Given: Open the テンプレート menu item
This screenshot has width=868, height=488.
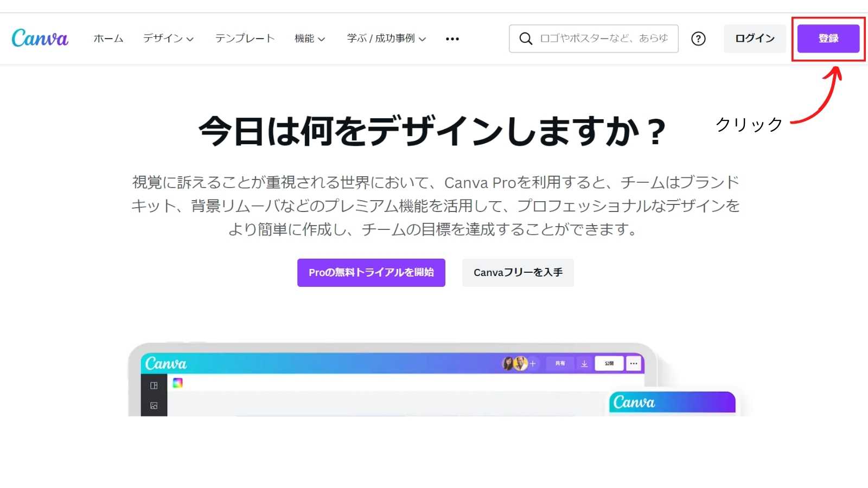Looking at the screenshot, I should click(245, 38).
